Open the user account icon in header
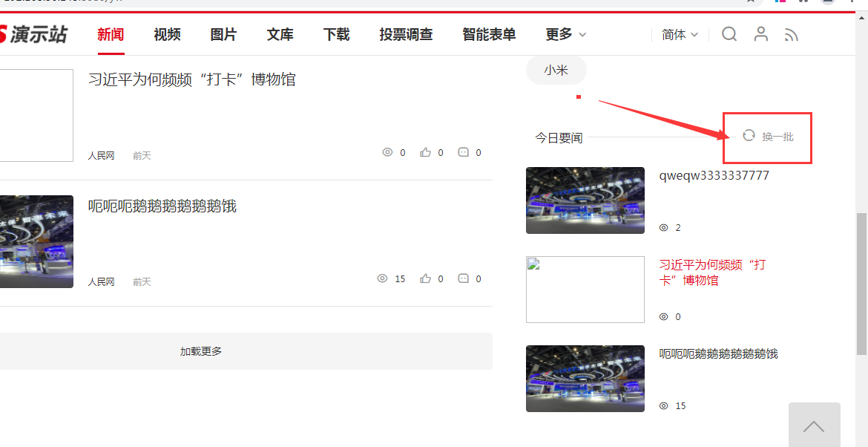Screen dimensions: 868x447 [761, 34]
